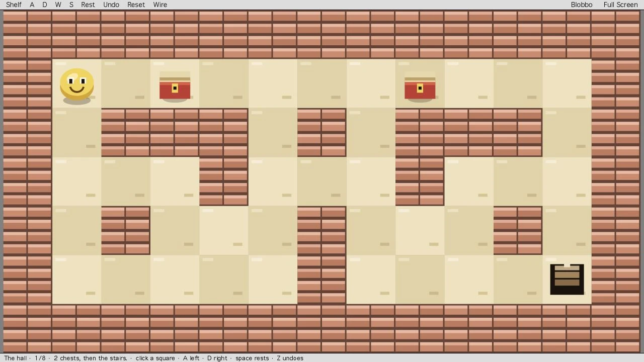The width and height of the screenshot is (644, 362).
Task: Open the Blobbo menu
Action: pyautogui.click(x=582, y=5)
